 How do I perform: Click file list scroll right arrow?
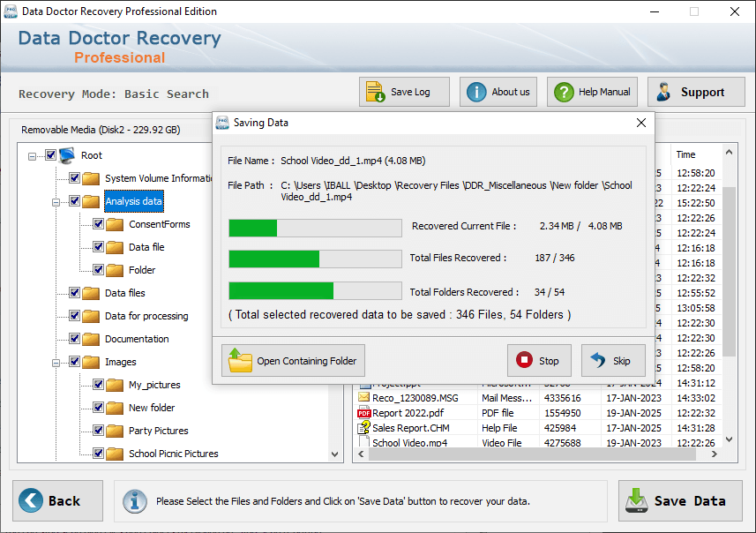coord(715,454)
